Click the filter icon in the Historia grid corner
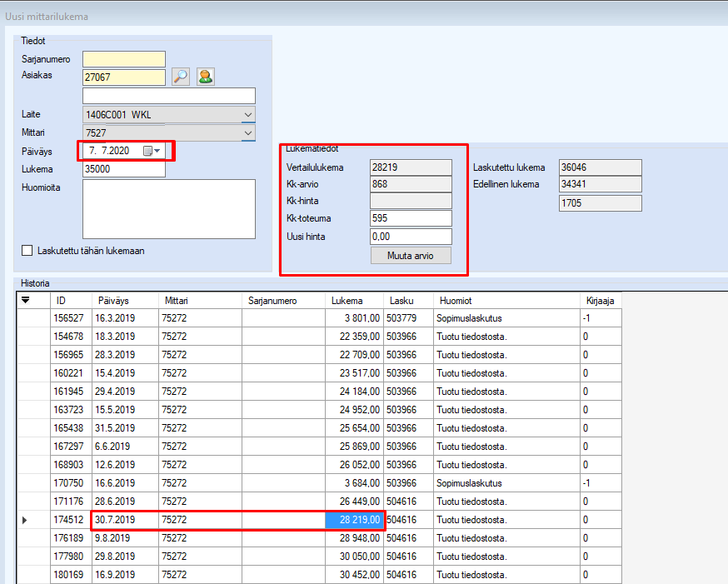The width and height of the screenshot is (728, 584). pos(26,301)
